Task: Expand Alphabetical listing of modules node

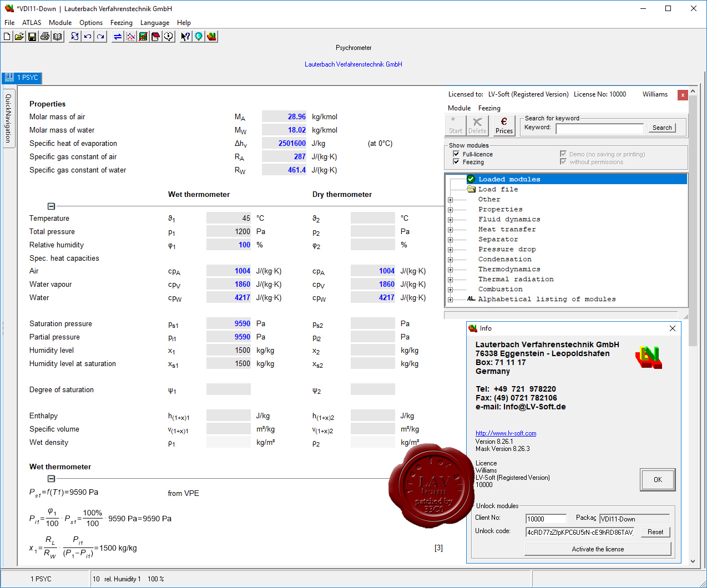Action: [x=450, y=300]
